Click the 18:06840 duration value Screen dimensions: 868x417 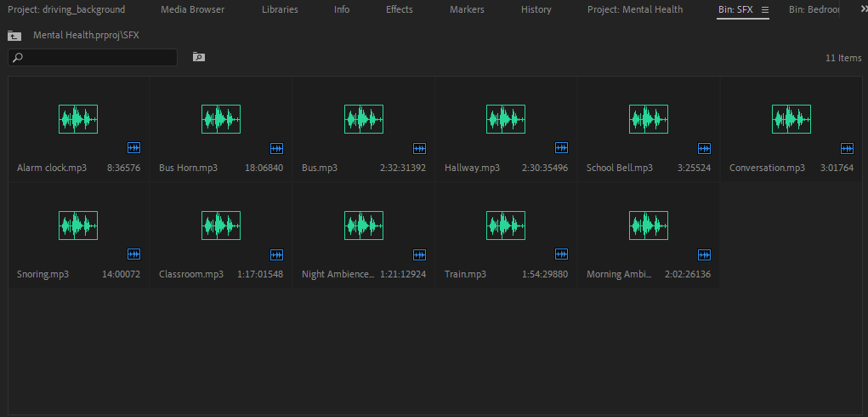point(264,168)
